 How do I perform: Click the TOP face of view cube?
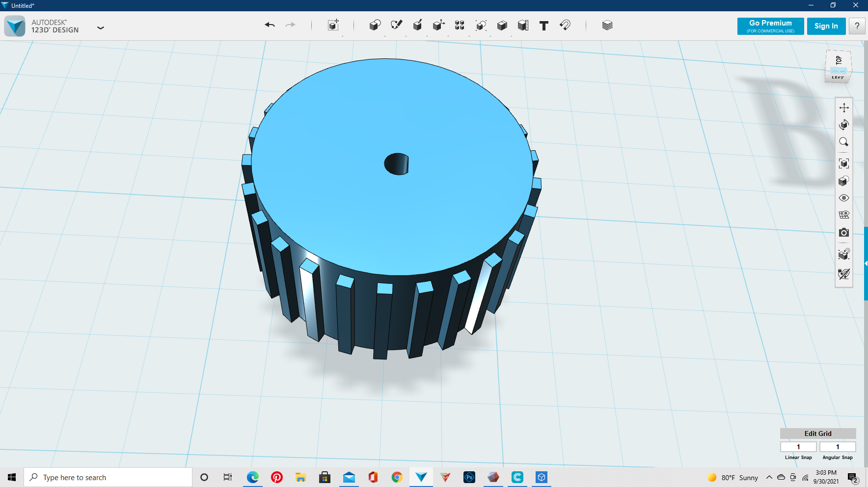[839, 61]
